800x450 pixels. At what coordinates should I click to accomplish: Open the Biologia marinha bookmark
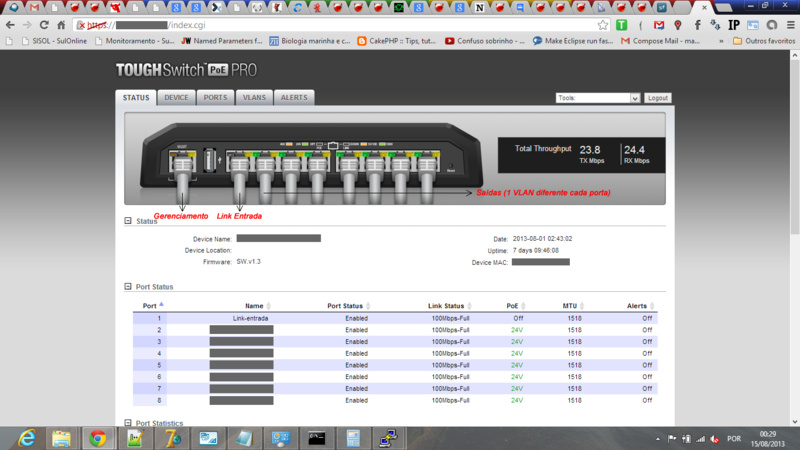310,41
